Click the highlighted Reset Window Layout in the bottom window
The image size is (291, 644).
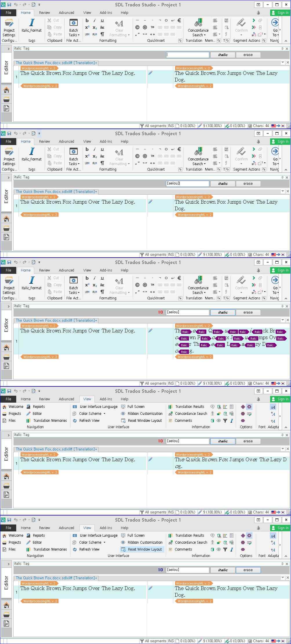coord(142,549)
